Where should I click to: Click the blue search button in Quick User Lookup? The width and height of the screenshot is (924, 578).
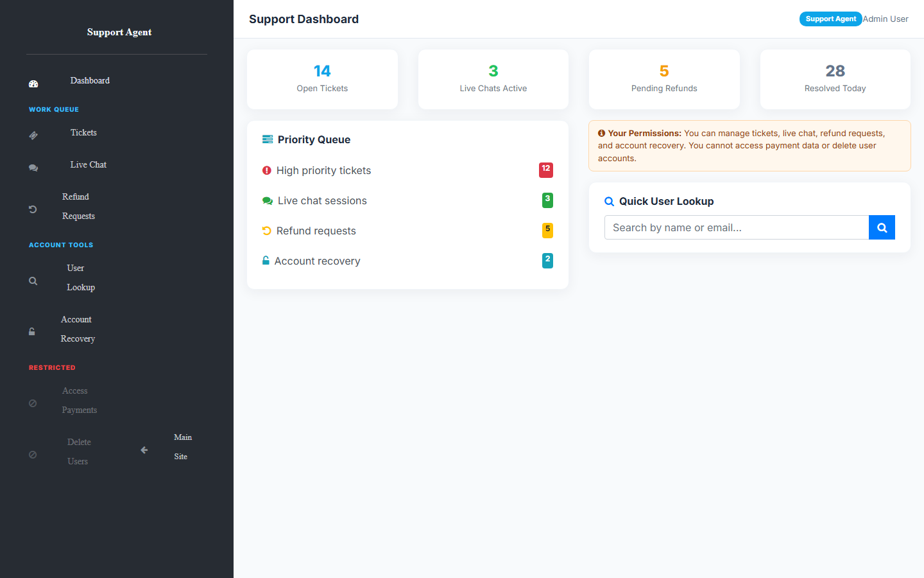[882, 227]
